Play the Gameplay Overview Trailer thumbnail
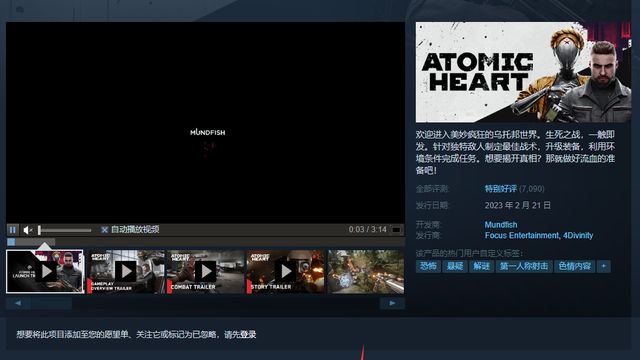The width and height of the screenshot is (640, 360). (x=125, y=271)
